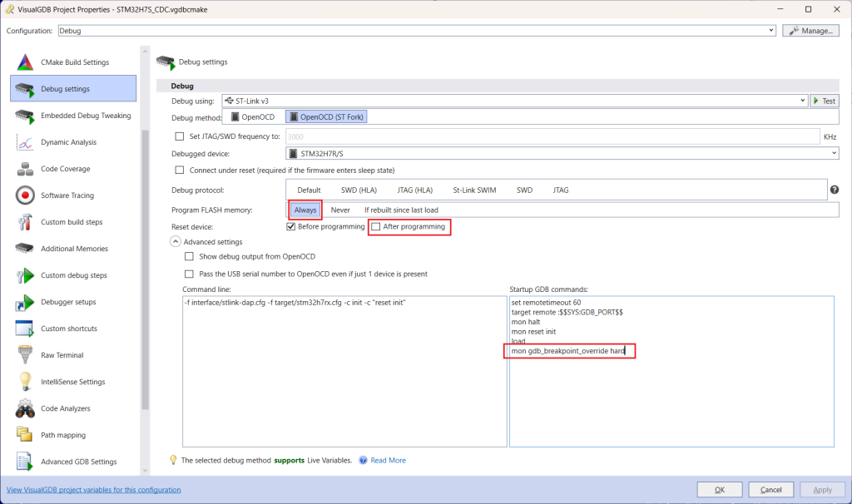The width and height of the screenshot is (852, 504).
Task: Choose St-Link SWIM debug protocol
Action: pyautogui.click(x=474, y=190)
